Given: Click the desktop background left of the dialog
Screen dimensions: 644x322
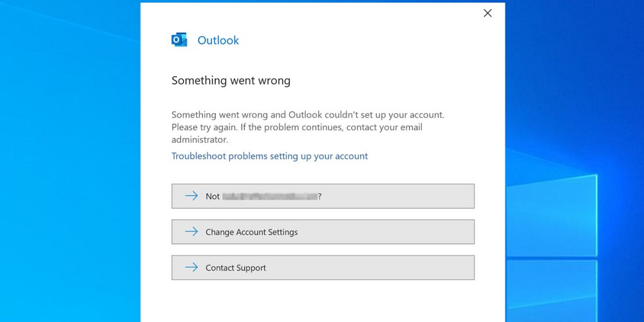Looking at the screenshot, I should point(70,164).
